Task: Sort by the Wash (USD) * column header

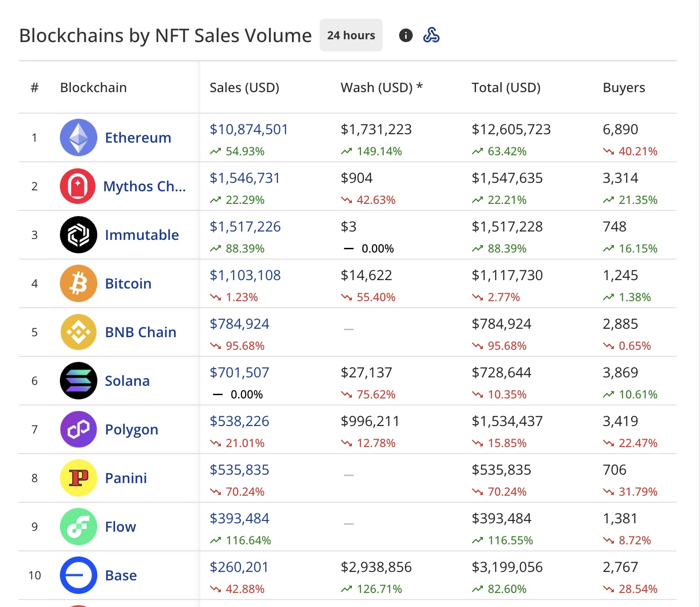Action: [x=381, y=87]
